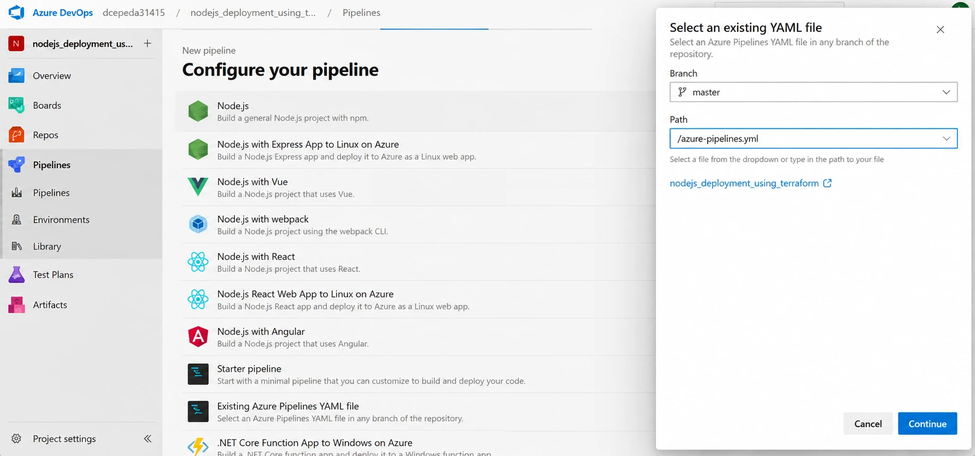Click the Environments sub-item icon
Image resolution: width=975 pixels, height=456 pixels.
click(x=17, y=220)
